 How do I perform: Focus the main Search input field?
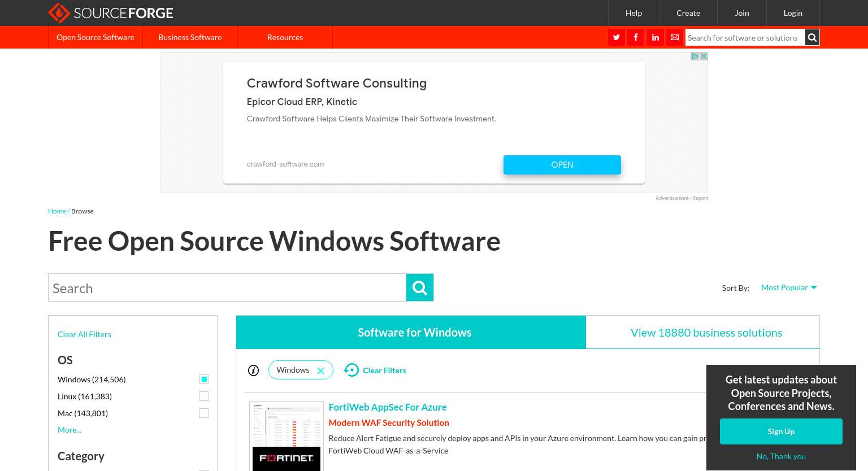point(227,287)
